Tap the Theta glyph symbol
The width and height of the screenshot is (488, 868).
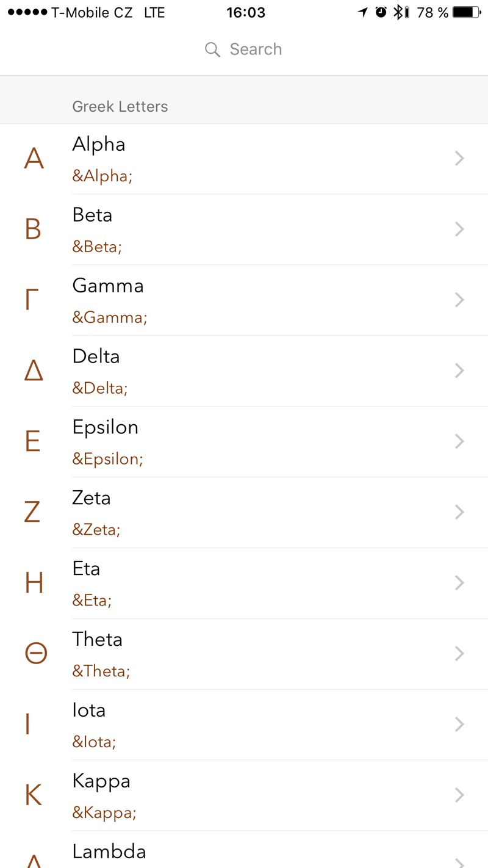[35, 654]
